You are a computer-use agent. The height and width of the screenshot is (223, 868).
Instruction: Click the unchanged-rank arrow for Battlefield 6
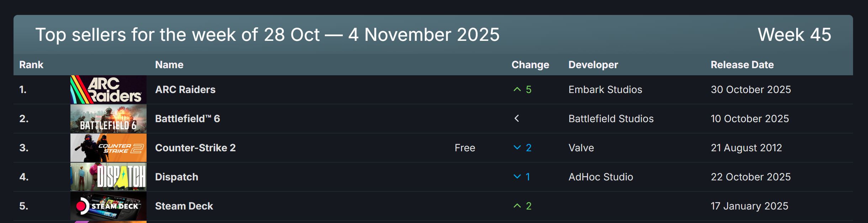(517, 119)
